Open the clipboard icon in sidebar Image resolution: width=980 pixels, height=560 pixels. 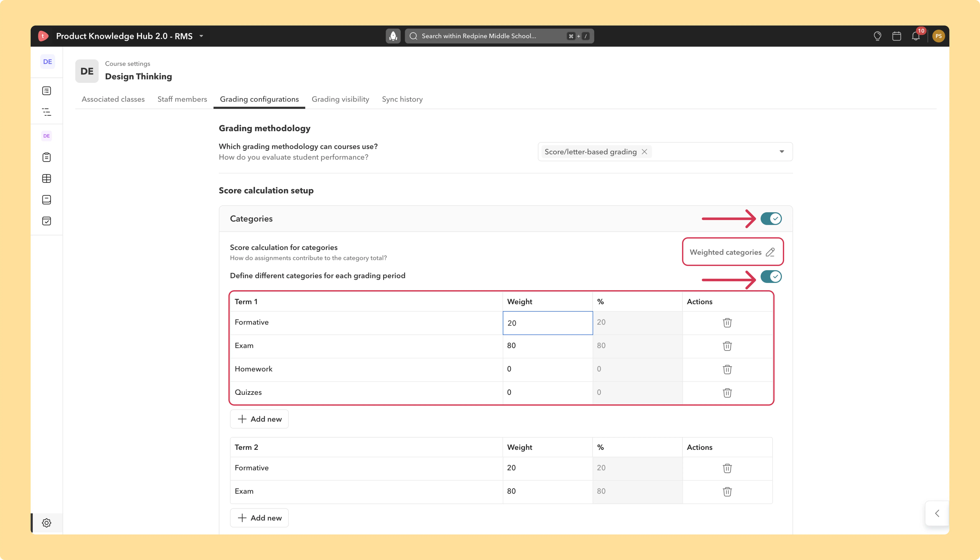[47, 157]
